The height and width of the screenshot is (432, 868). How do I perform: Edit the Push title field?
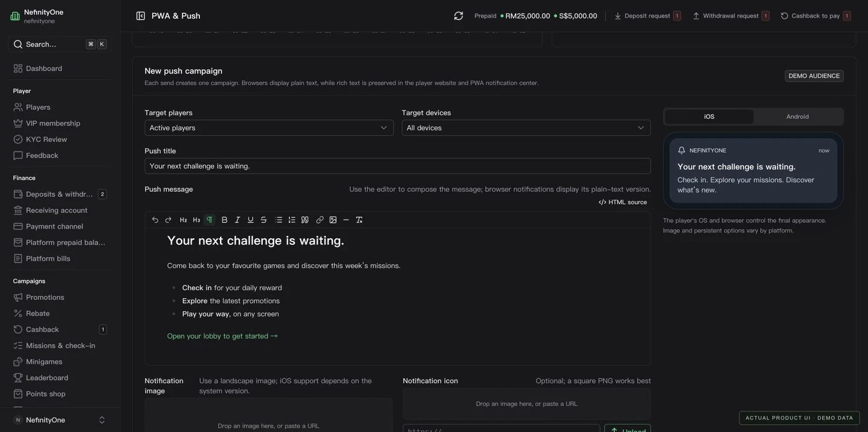pos(398,166)
